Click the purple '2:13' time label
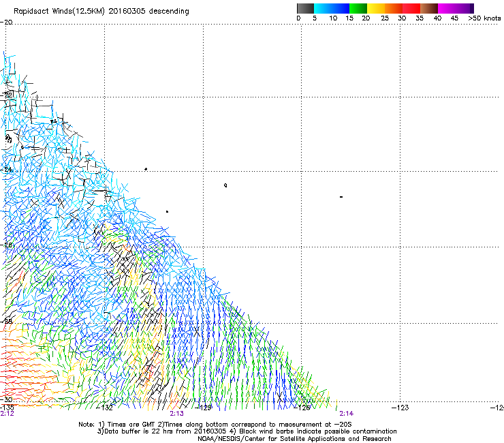This screenshot has height=443, width=504. 177,414
